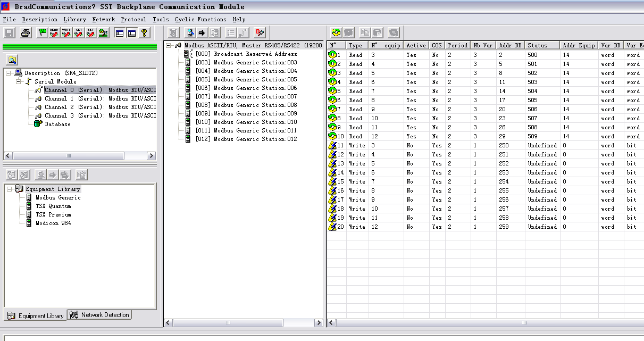Click the red D diagnostic icon
644x341 pixels.
pos(260,33)
